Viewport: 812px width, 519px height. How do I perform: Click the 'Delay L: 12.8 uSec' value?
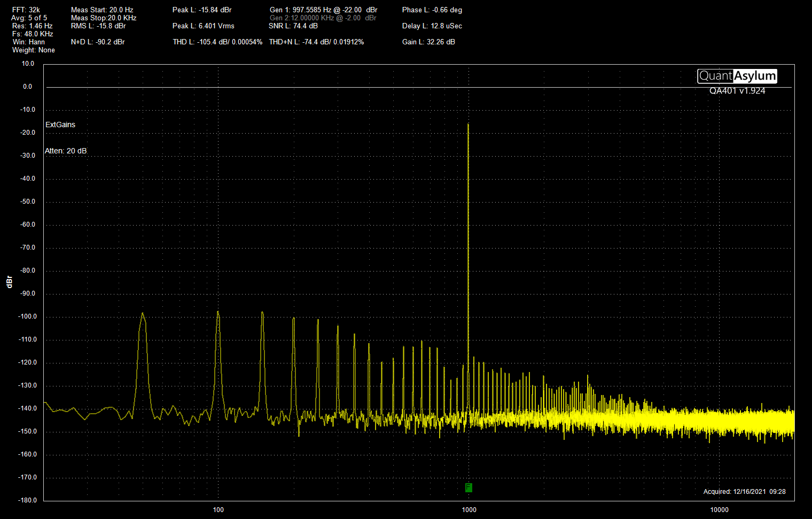click(x=432, y=26)
